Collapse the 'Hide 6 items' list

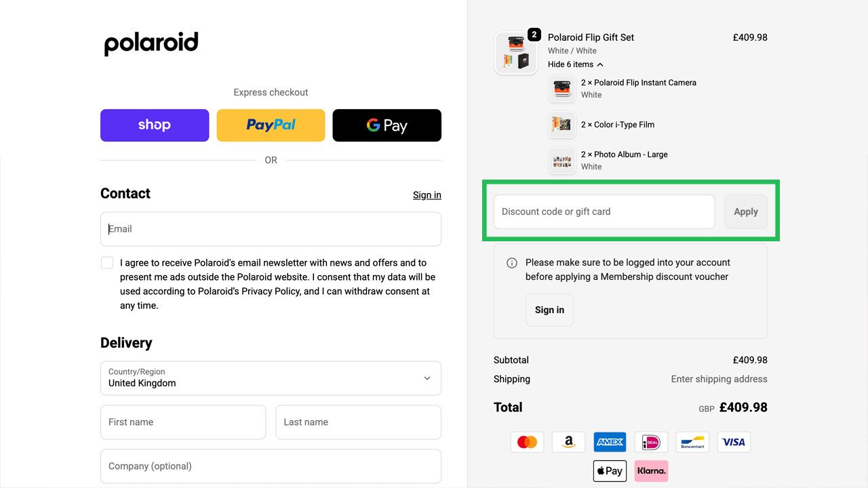coord(576,64)
